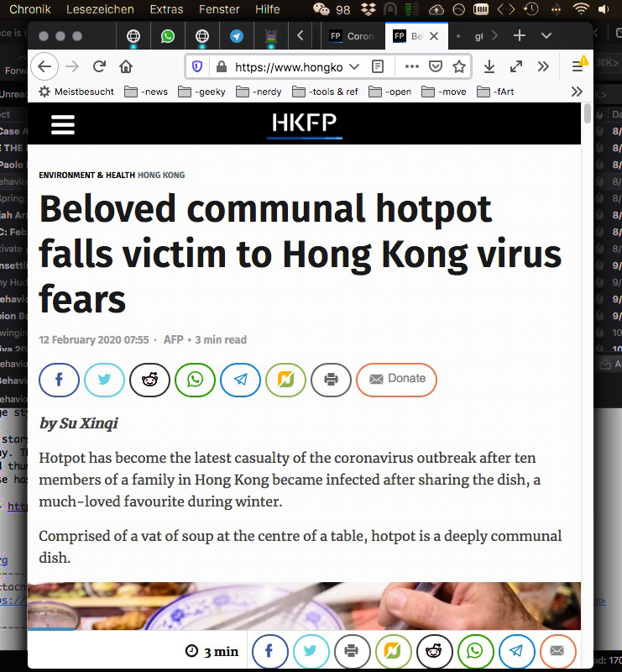Click the Donate button
622x672 pixels.
click(x=397, y=380)
